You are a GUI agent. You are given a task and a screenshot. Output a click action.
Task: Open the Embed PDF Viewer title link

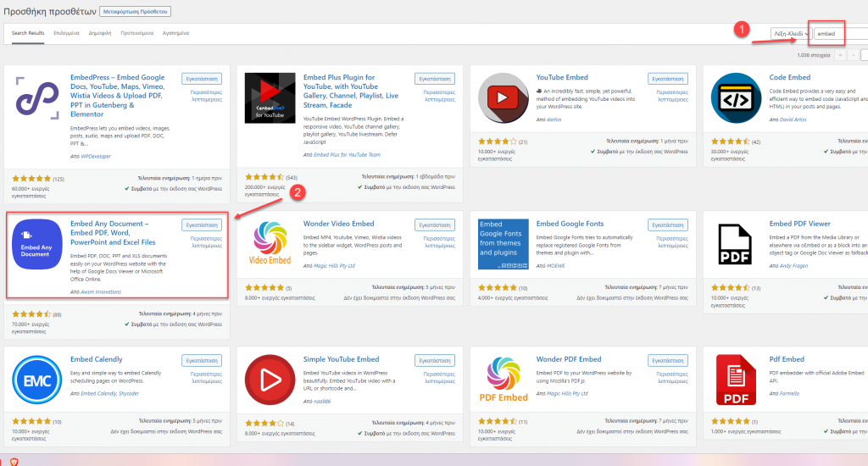[x=799, y=224]
